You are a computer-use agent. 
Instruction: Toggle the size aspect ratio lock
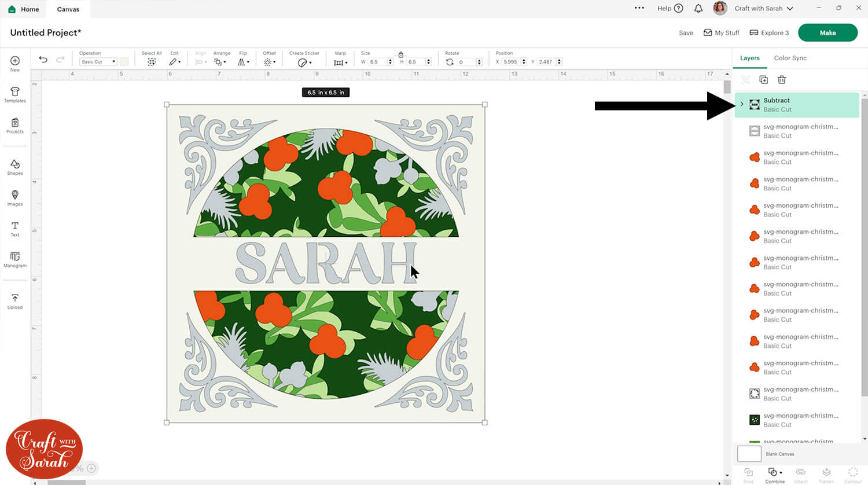click(x=400, y=54)
